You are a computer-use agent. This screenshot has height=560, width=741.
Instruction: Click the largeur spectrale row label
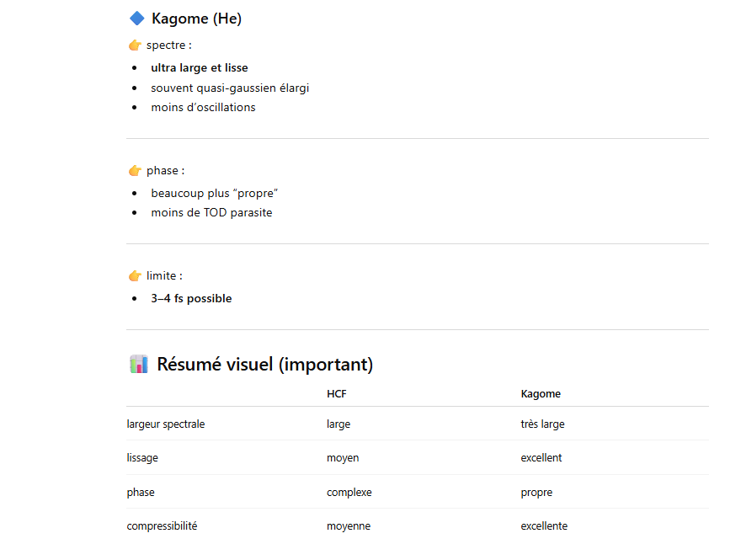(165, 424)
